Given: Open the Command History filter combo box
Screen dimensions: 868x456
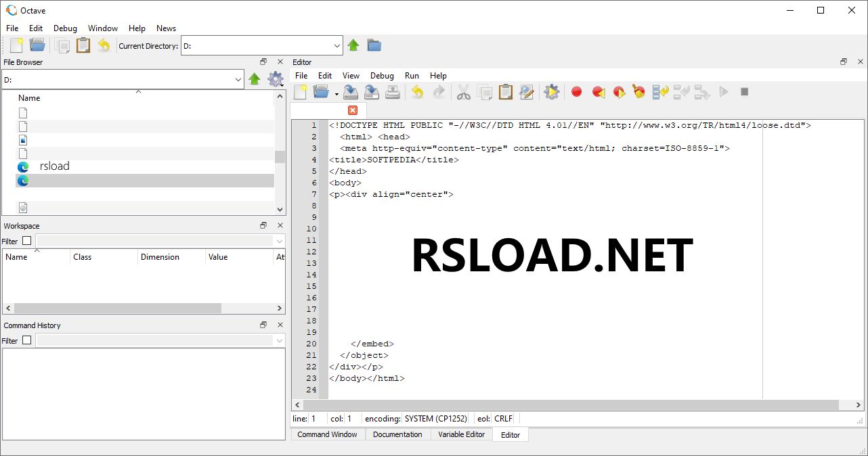Looking at the screenshot, I should [161, 340].
